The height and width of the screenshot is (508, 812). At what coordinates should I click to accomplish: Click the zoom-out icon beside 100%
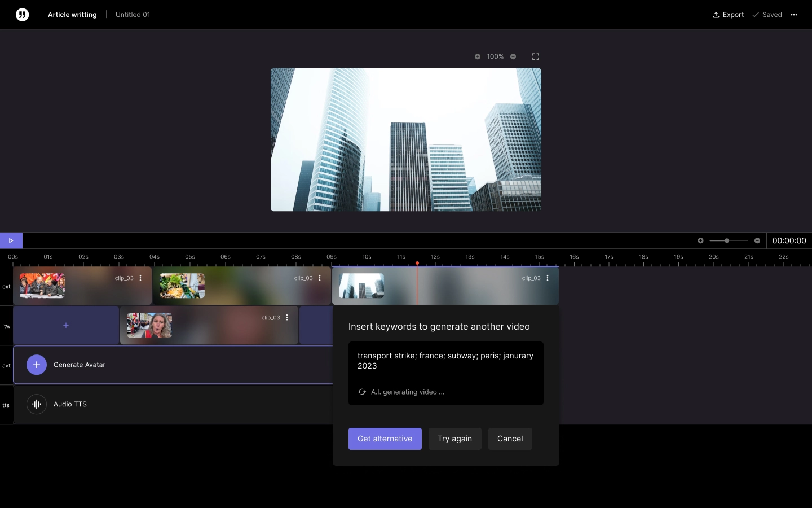pos(513,56)
